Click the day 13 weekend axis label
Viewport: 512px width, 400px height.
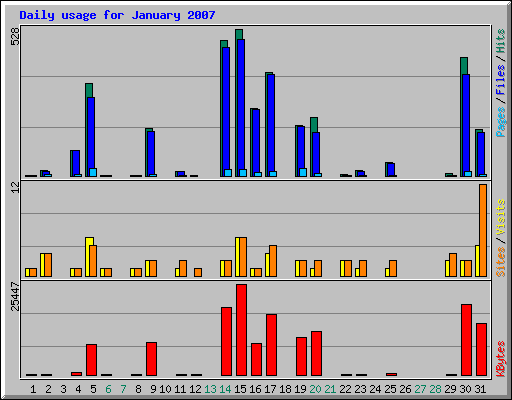(x=210, y=389)
